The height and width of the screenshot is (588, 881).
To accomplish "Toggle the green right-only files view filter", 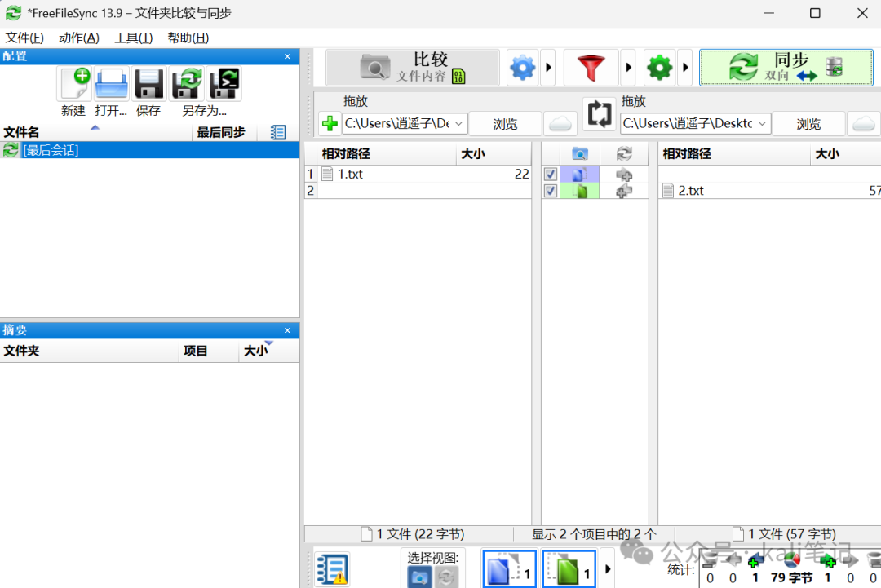I will coord(569,569).
